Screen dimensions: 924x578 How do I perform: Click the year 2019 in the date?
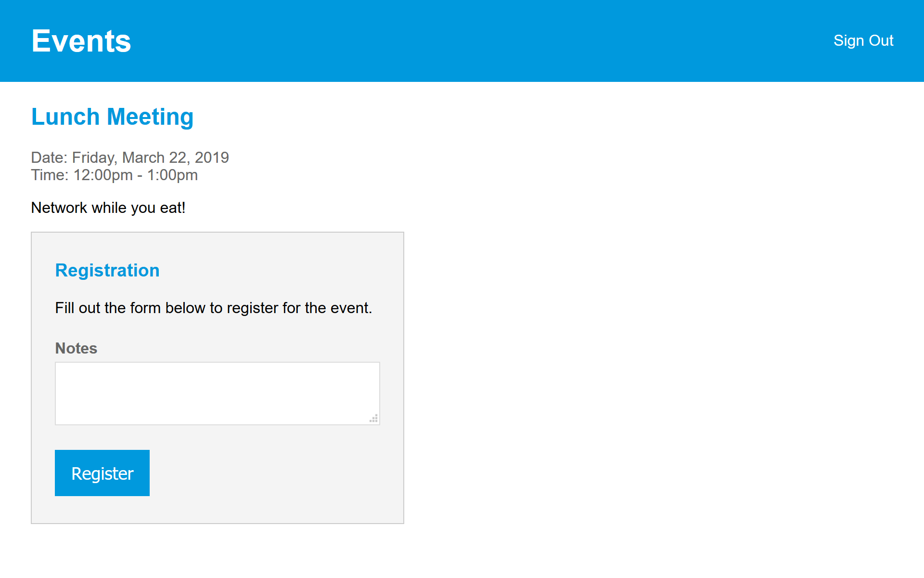[212, 158]
